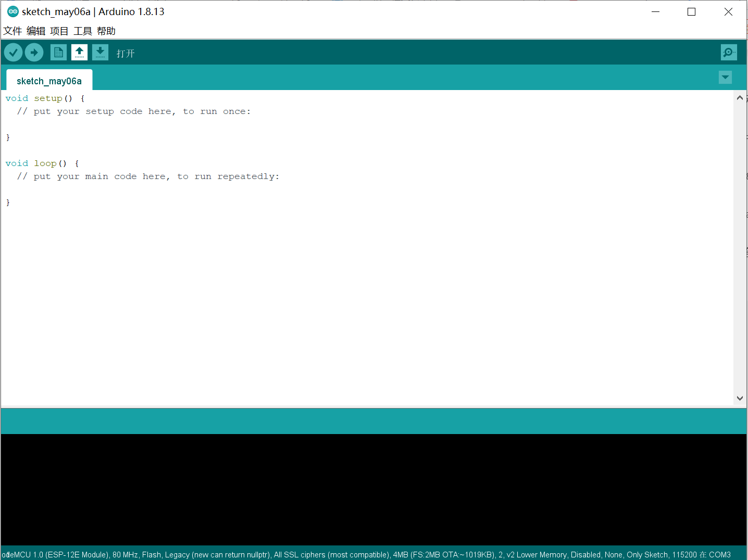Create a new sketch with the page icon
Viewport: 748px width, 560px height.
click(58, 52)
